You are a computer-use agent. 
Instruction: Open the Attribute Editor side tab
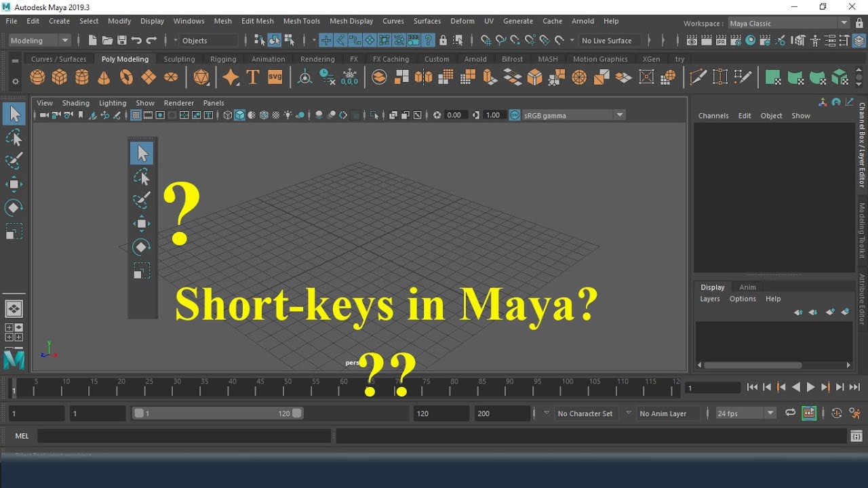(x=862, y=299)
